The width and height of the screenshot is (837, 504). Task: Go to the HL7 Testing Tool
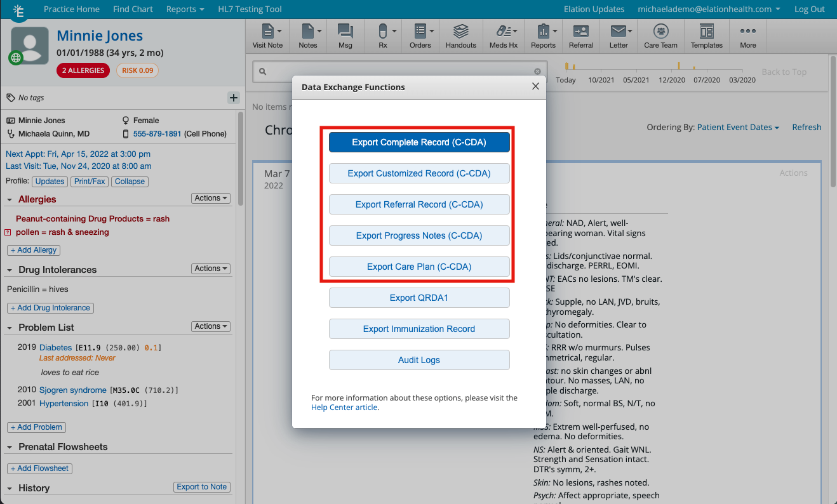coord(250,9)
